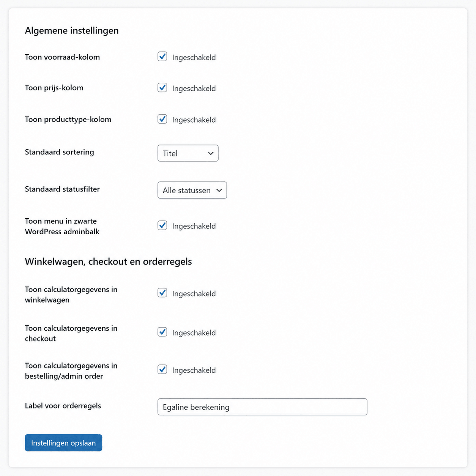
Task: Toggle calculatorgegevens in winkelwagen checkbox
Action: (x=162, y=293)
